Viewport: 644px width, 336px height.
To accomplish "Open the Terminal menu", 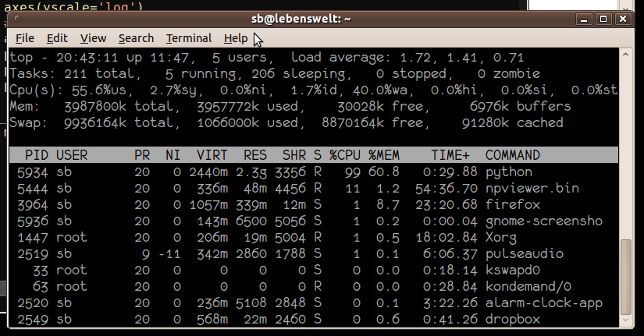I will click(x=188, y=37).
